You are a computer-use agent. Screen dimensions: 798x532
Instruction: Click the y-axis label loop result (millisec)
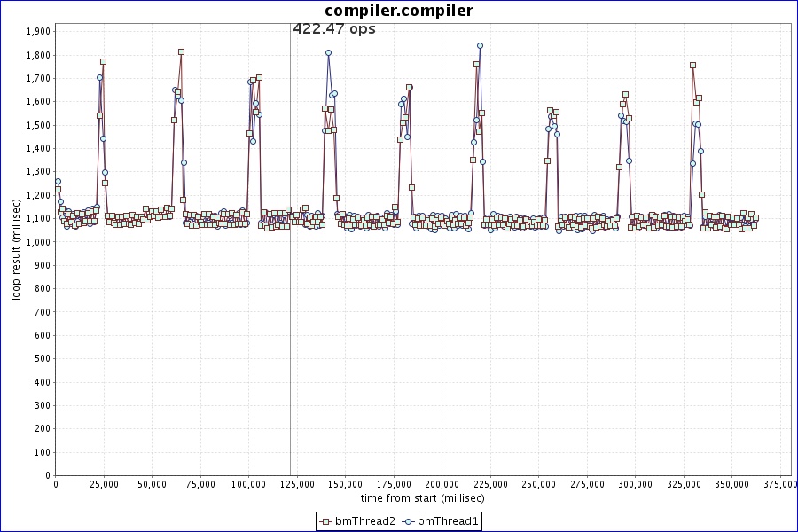pos(15,248)
